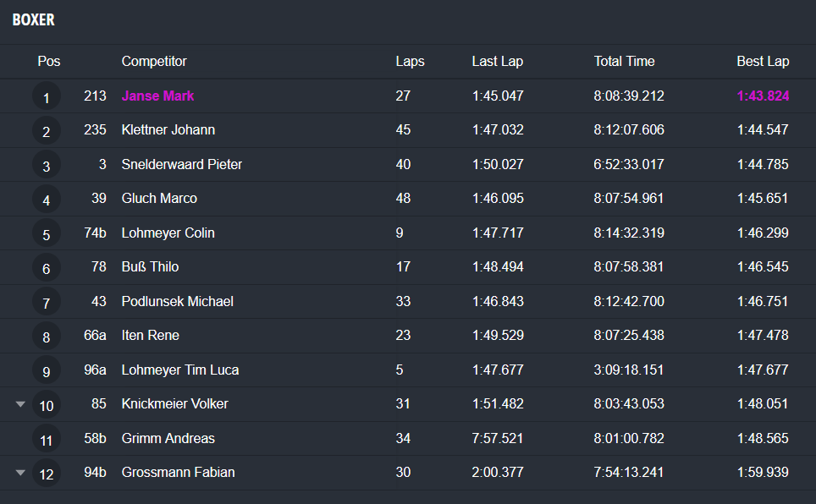The image size is (816, 504).
Task: Click the Laps column header
Action: (410, 61)
